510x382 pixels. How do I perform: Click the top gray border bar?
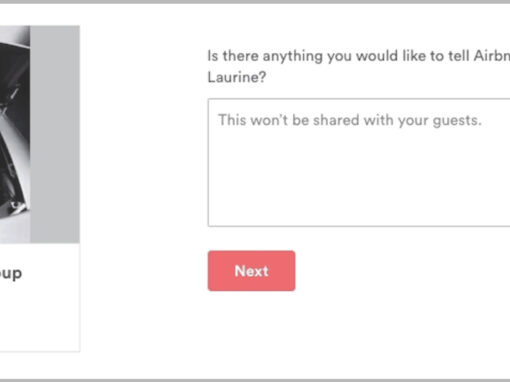(255, 2)
